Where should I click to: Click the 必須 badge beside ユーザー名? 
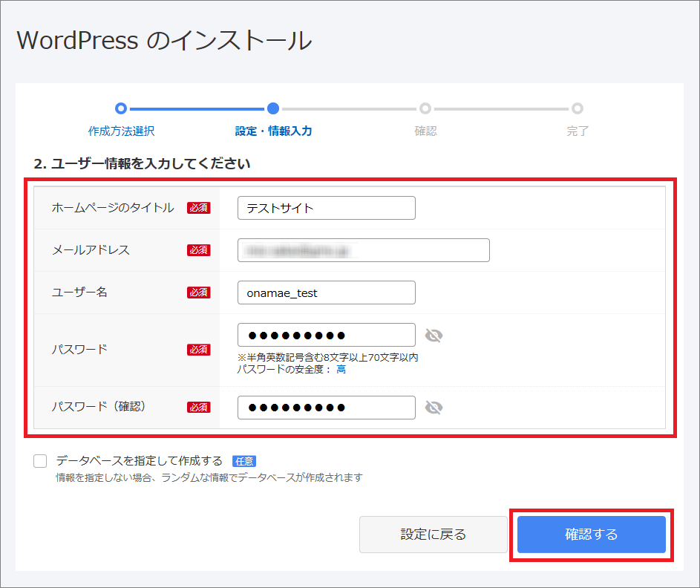pos(199,293)
